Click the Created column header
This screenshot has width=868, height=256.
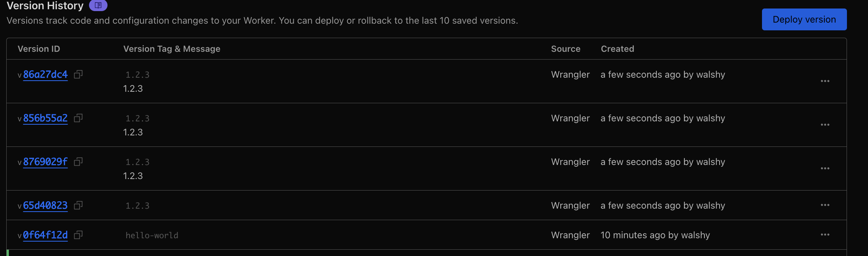click(x=617, y=49)
